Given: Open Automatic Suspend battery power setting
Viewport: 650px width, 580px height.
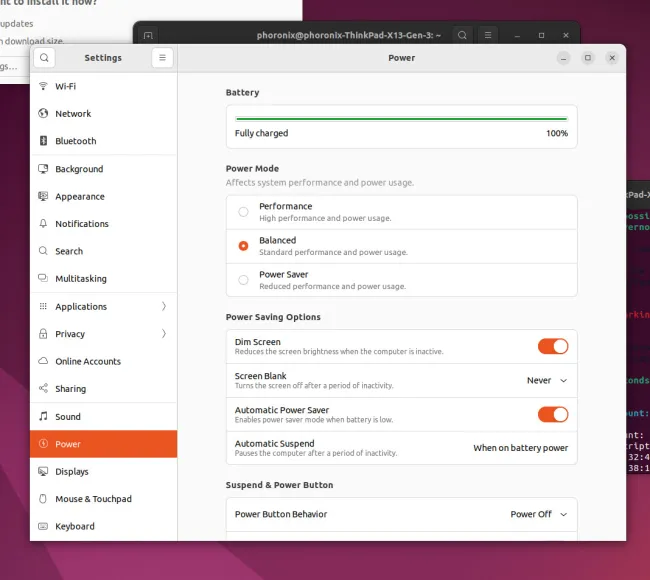Looking at the screenshot, I should tap(521, 448).
